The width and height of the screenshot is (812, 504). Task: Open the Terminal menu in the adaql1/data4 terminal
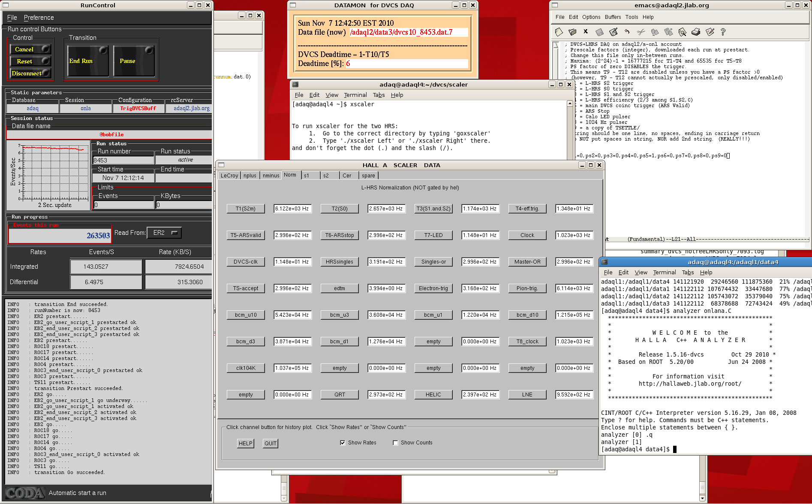click(664, 273)
